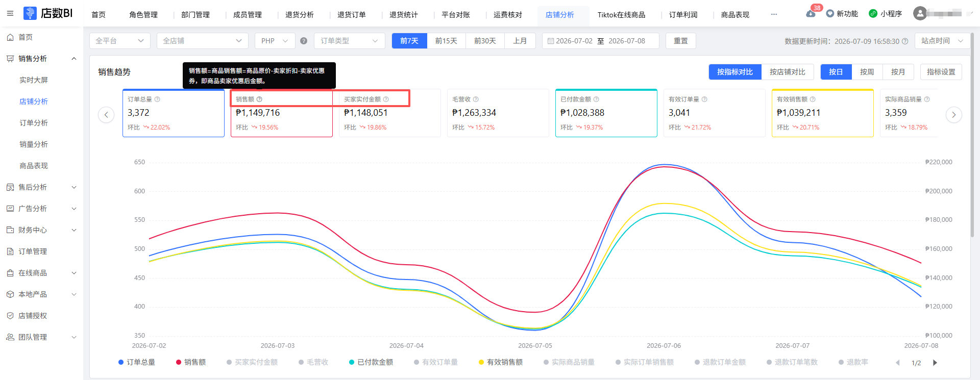The image size is (980, 380).
Task: Expand the 广告分析 sidebar section
Action: point(41,209)
